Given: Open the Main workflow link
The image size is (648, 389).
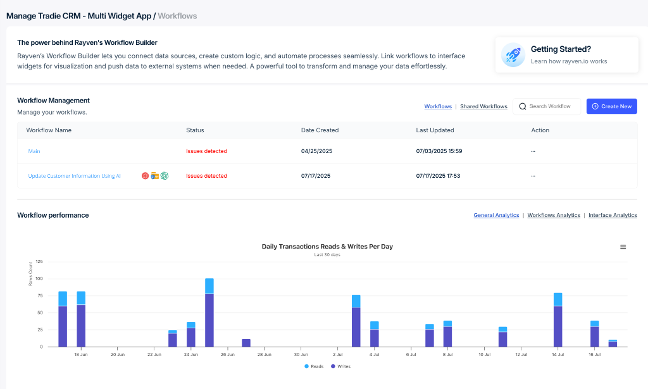Looking at the screenshot, I should 34,151.
